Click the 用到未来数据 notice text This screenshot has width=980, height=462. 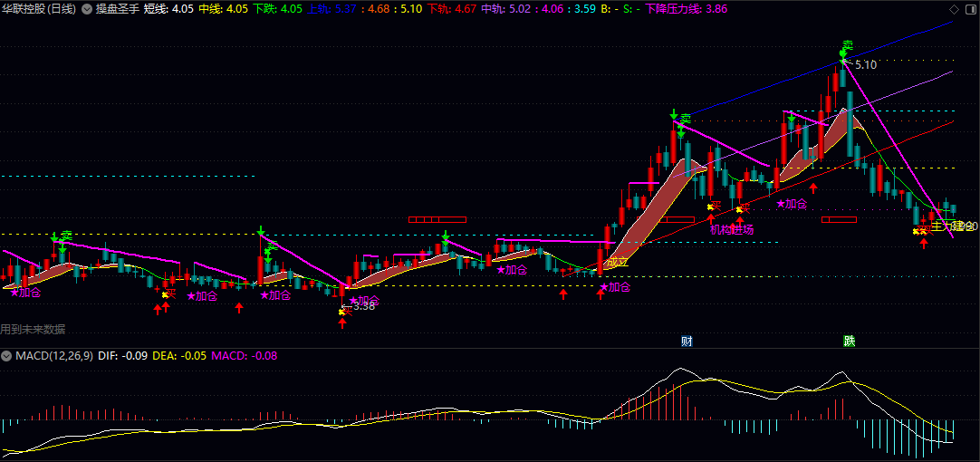33,329
